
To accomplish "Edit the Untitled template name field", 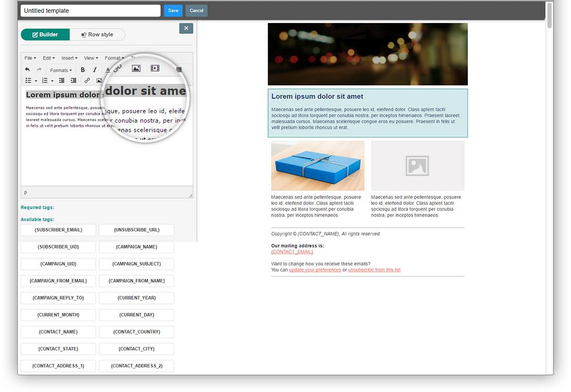I will 90,10.
